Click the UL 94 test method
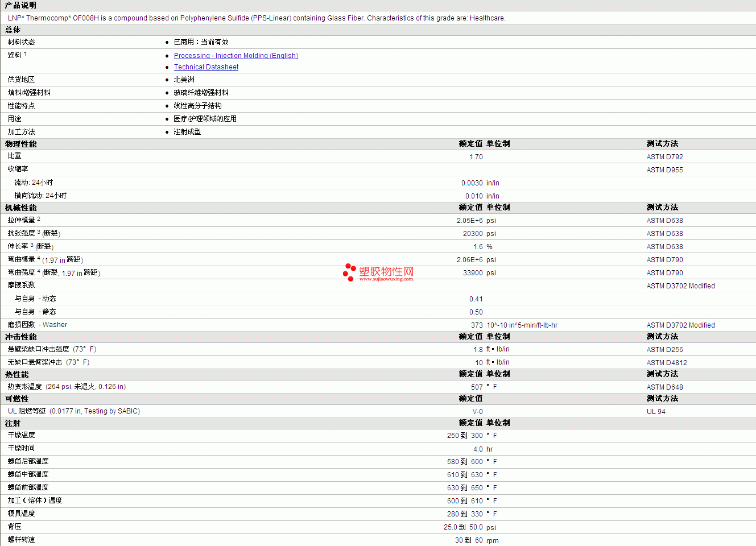756x546 pixels. 656,412
